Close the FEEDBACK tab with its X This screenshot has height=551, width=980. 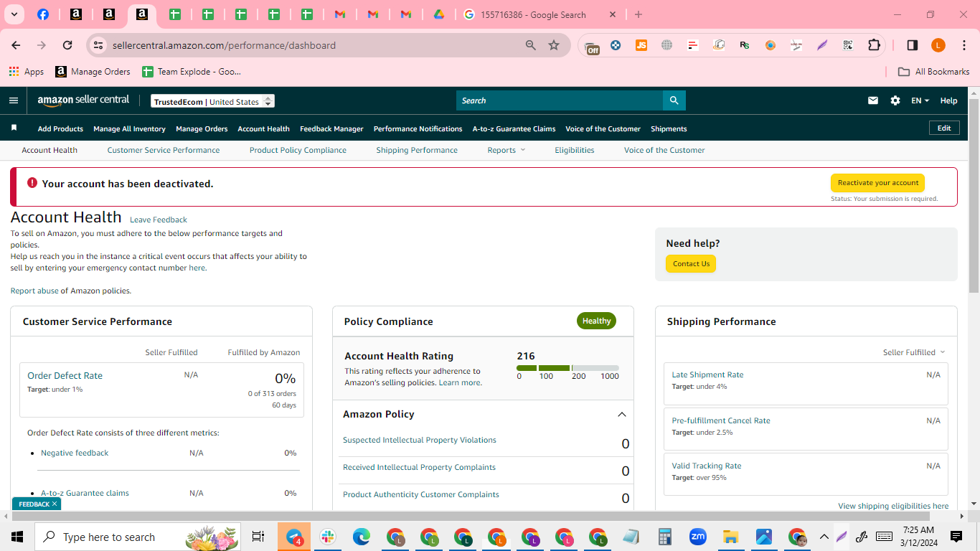click(55, 504)
